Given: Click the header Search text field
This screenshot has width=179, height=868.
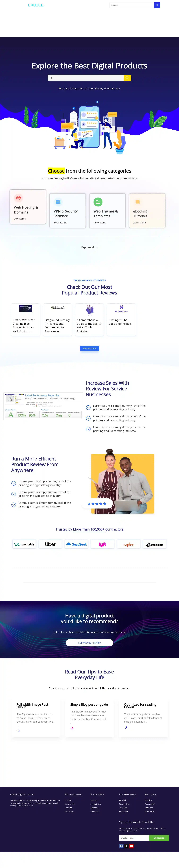Looking at the screenshot, I should 132,5.
